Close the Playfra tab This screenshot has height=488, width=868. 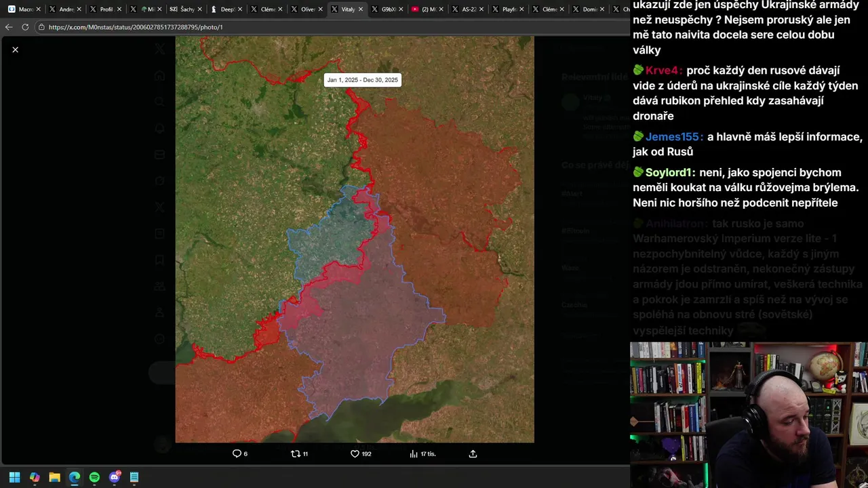coord(522,9)
